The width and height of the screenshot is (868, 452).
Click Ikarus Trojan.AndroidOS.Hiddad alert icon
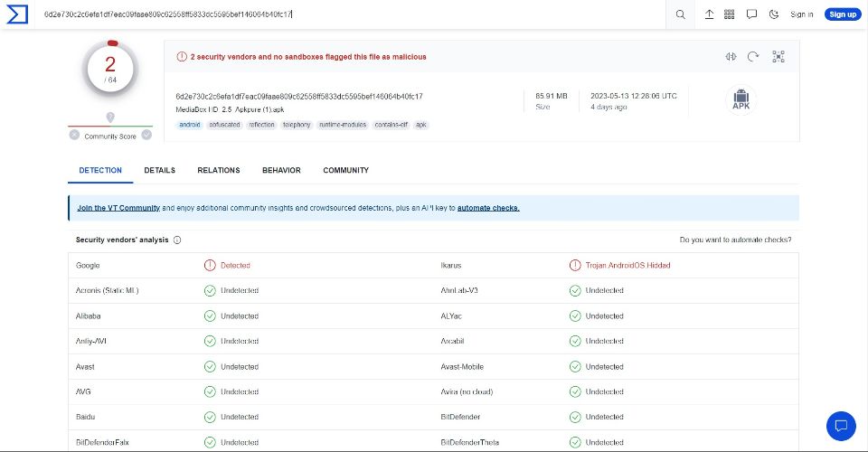[x=575, y=266]
